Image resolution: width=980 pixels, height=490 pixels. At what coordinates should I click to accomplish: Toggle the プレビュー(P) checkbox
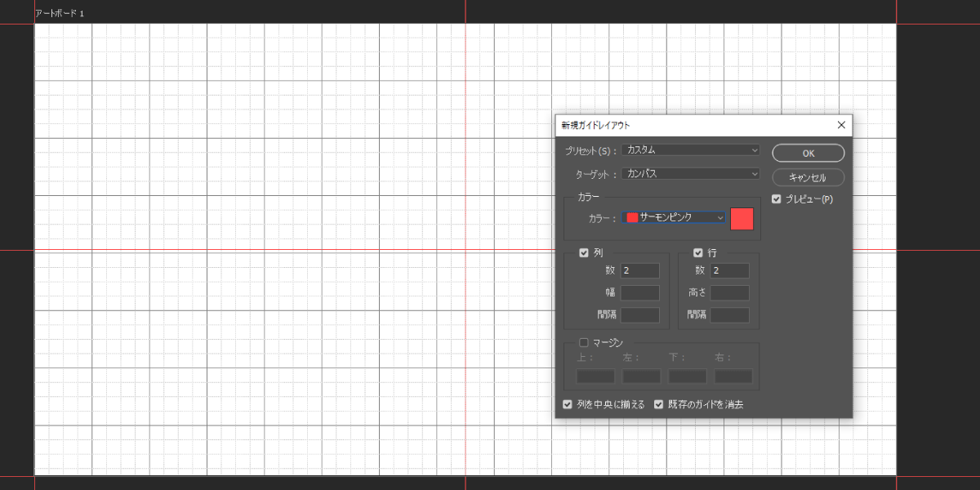(777, 199)
